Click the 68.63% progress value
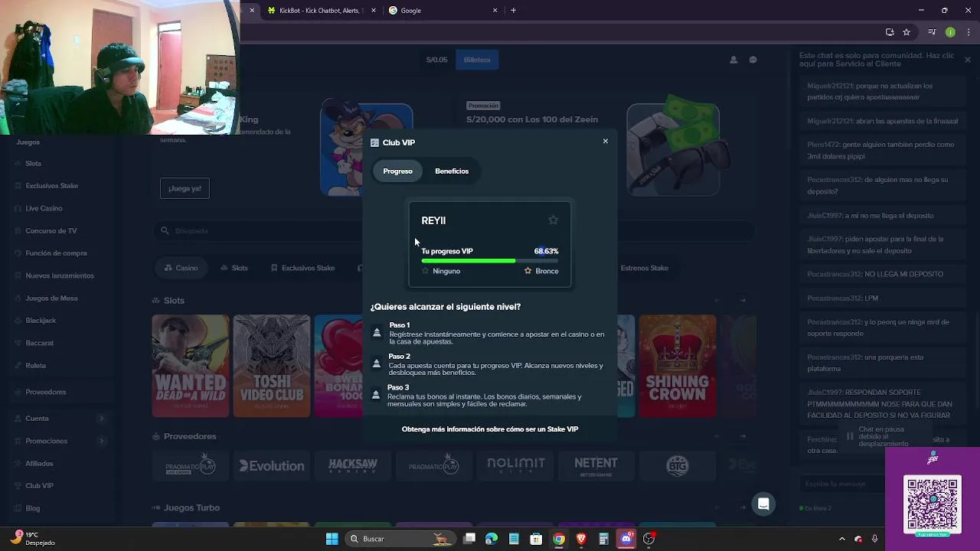 [546, 251]
